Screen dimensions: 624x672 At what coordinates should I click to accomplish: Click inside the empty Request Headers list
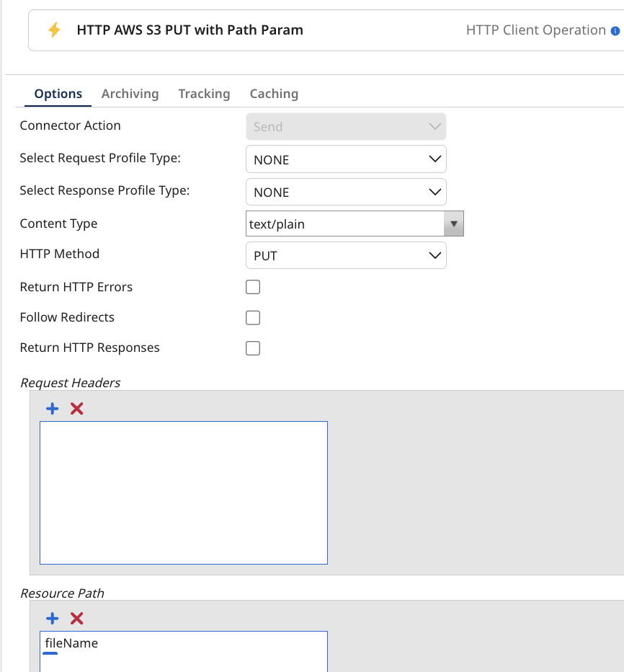[x=184, y=492]
